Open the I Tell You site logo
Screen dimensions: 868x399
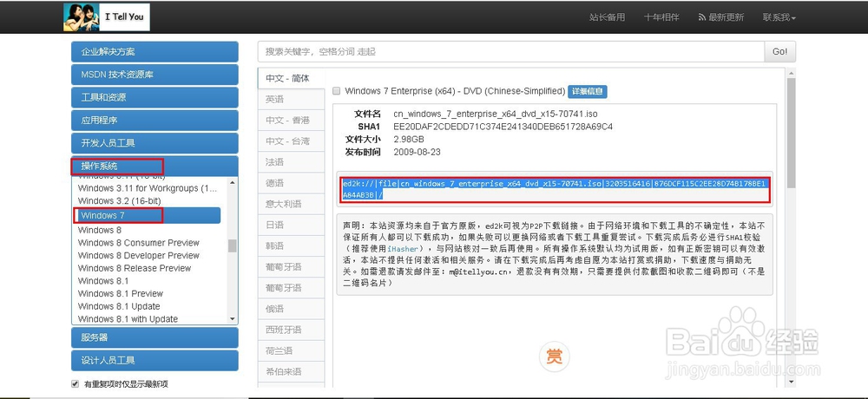106,17
